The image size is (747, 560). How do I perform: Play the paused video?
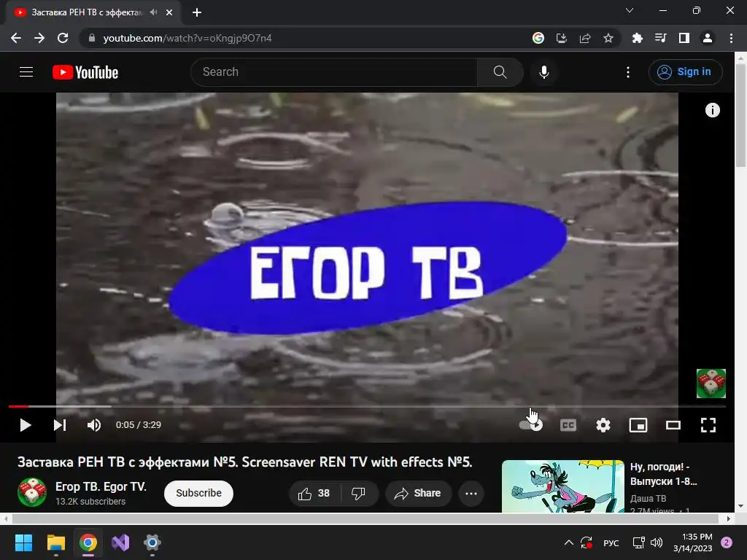tap(26, 425)
